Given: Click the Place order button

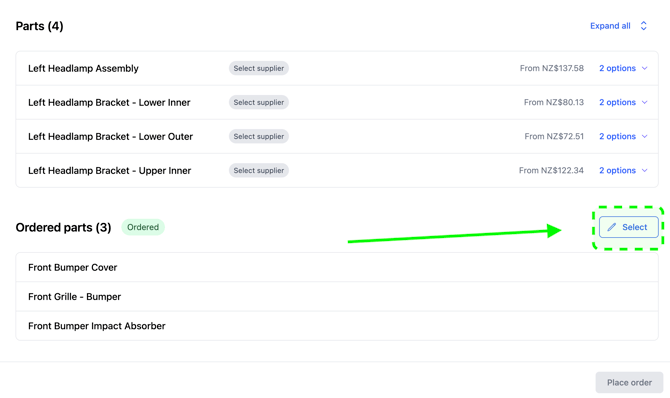Looking at the screenshot, I should [629, 383].
